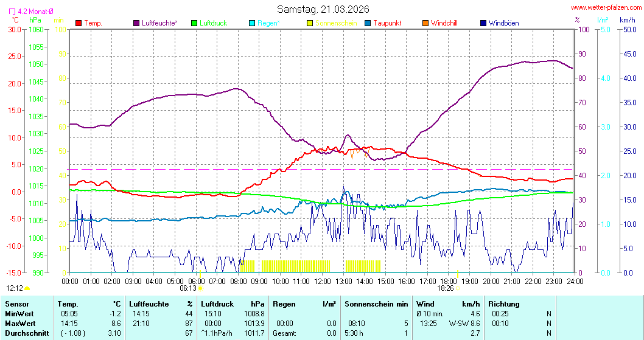The height and width of the screenshot is (340, 644).
Task: Click the 12:00 label on the time axis
Action: point(322,281)
